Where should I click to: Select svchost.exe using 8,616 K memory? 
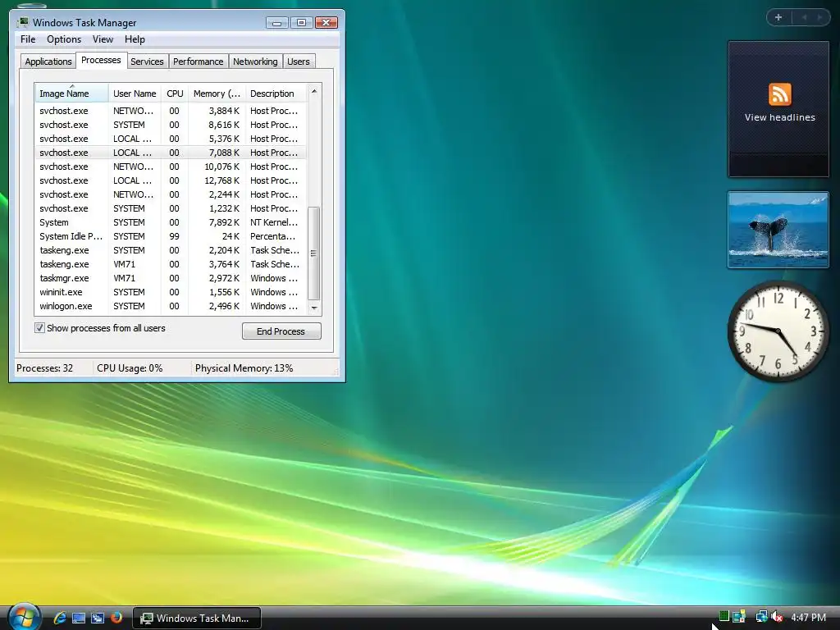(171, 125)
